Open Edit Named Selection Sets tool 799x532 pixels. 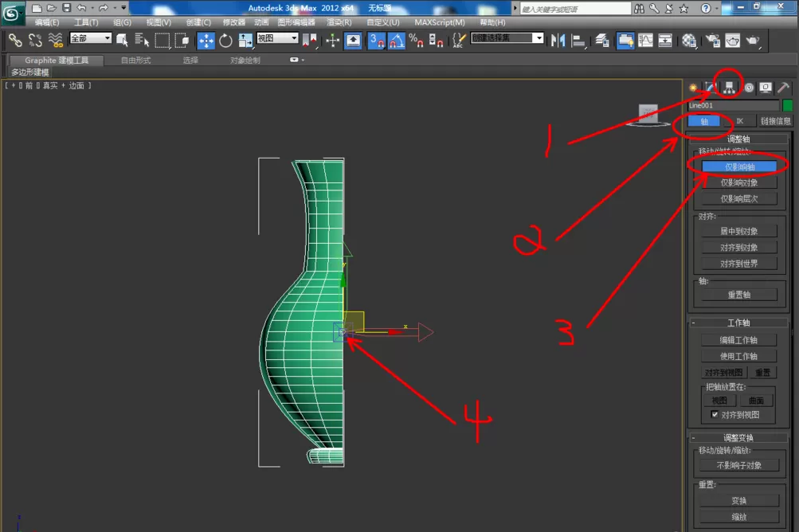tap(459, 41)
